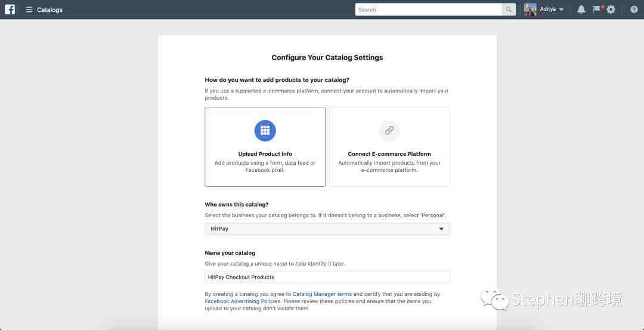Click Aditya's profile picture
This screenshot has width=644, height=330.
[530, 10]
